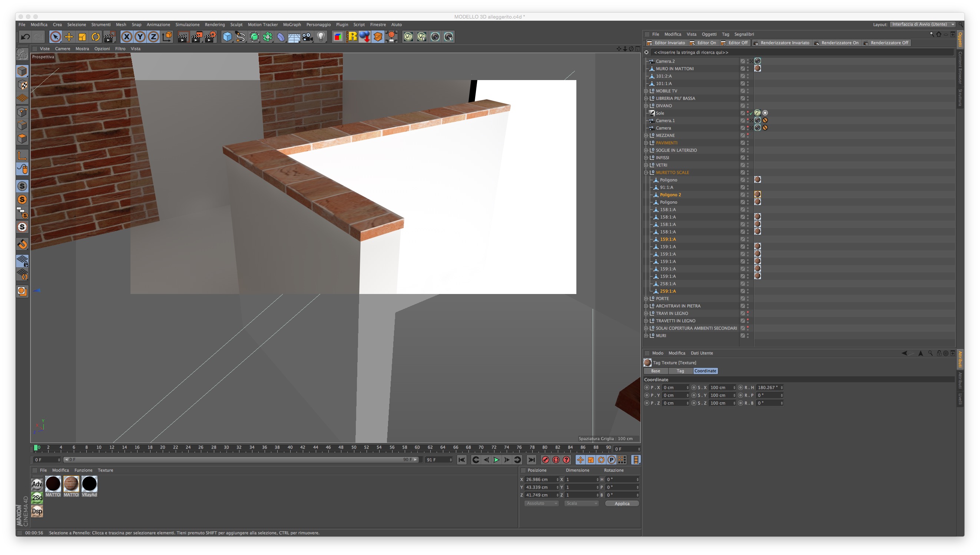980x555 pixels.
Task: Toggle the X axis lock
Action: point(126,37)
